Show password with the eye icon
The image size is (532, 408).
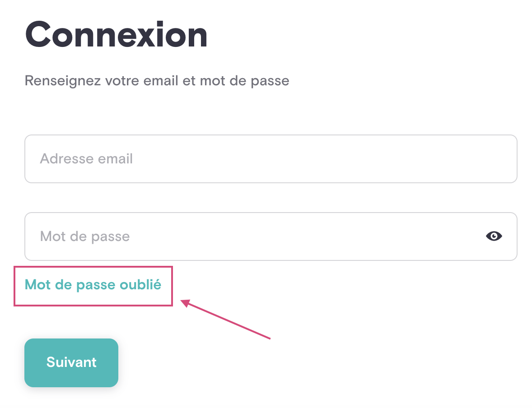(x=494, y=236)
